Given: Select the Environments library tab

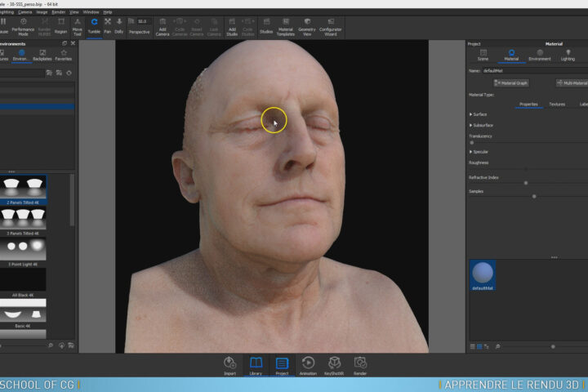Looking at the screenshot, I should coord(21,56).
